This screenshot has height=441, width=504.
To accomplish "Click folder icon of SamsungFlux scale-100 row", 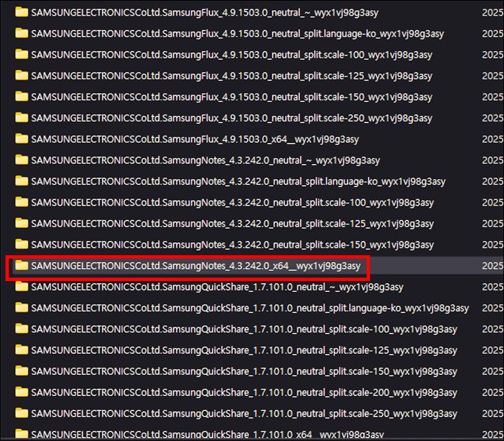I will [x=22, y=54].
